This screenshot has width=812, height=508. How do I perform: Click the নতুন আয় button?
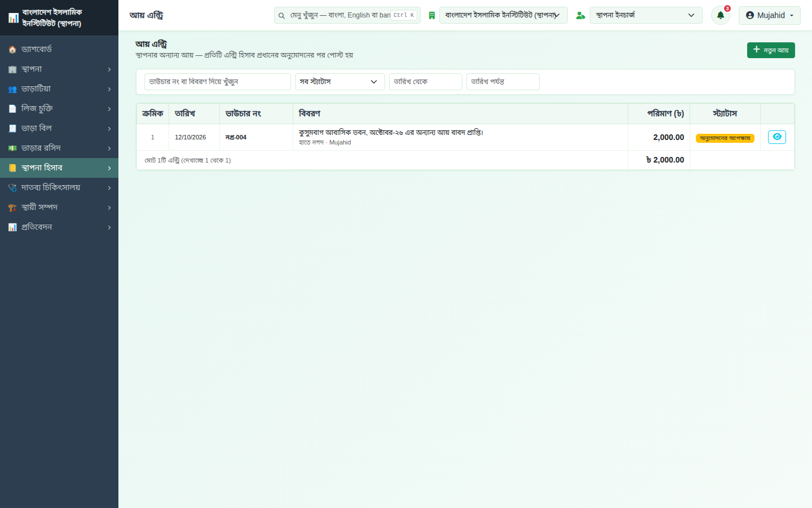point(771,50)
